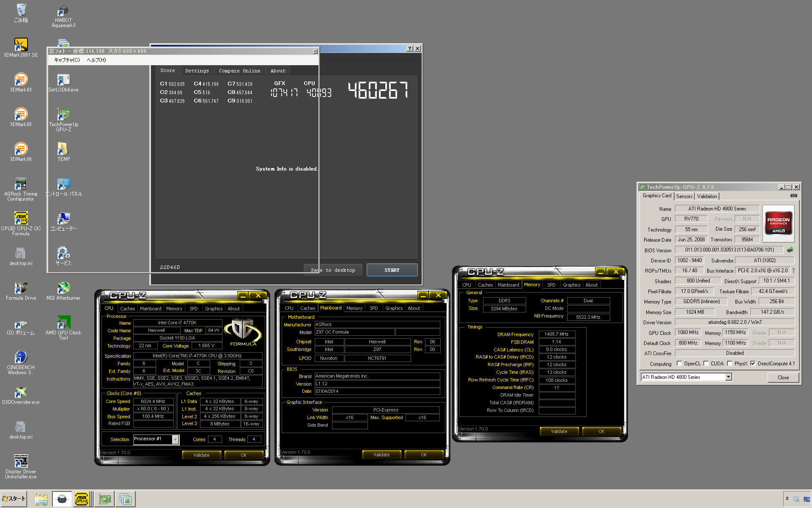
Task: Click Core Speed value field 6024.4 MHz
Action: (x=153, y=401)
